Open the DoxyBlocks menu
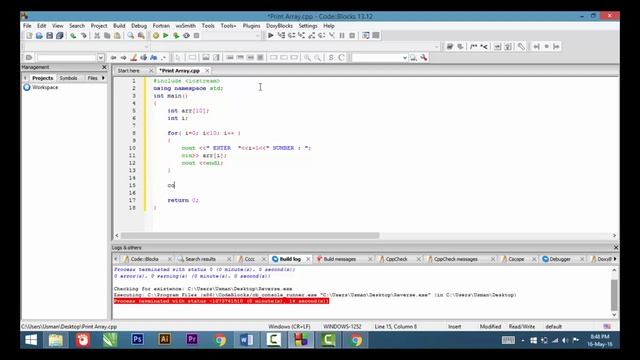The image size is (640, 360). 280,26
